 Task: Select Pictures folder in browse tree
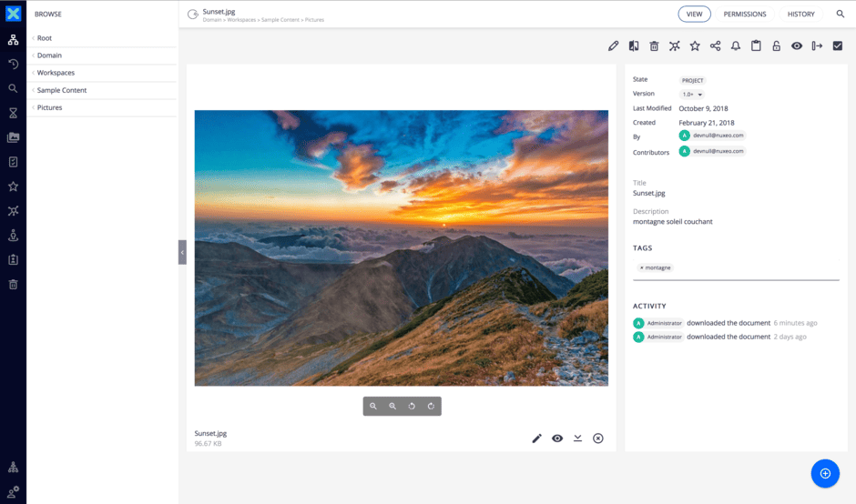point(50,107)
